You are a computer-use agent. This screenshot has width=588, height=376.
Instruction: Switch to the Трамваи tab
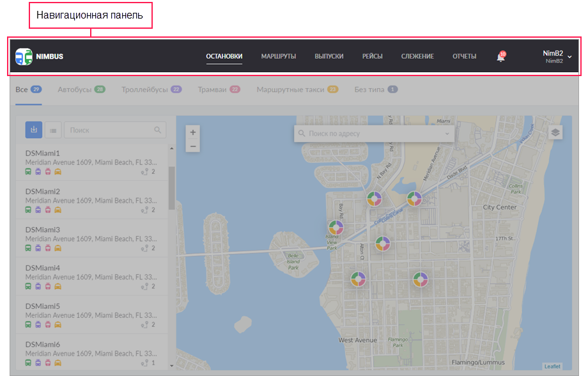point(219,90)
